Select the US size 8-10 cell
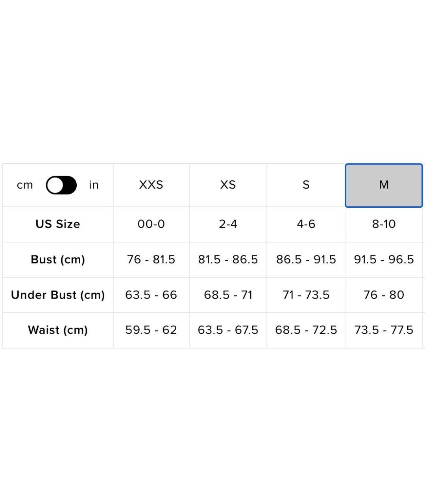Screen dimensions: 425x504 point(384,224)
